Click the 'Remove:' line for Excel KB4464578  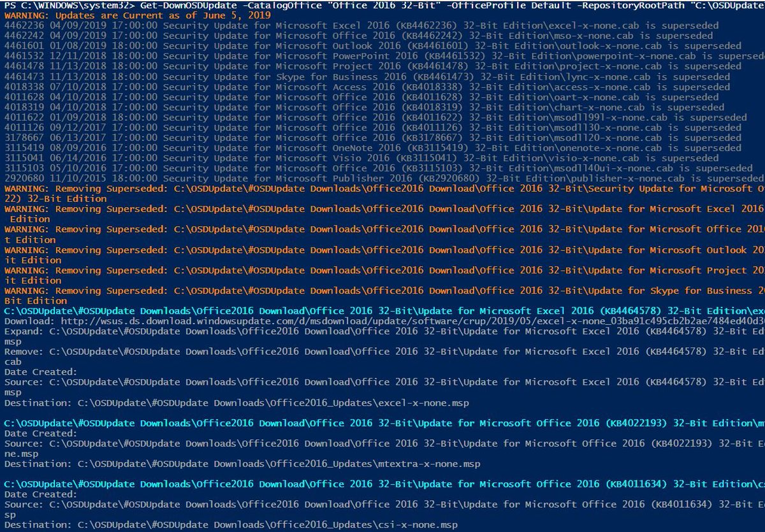click(384, 357)
